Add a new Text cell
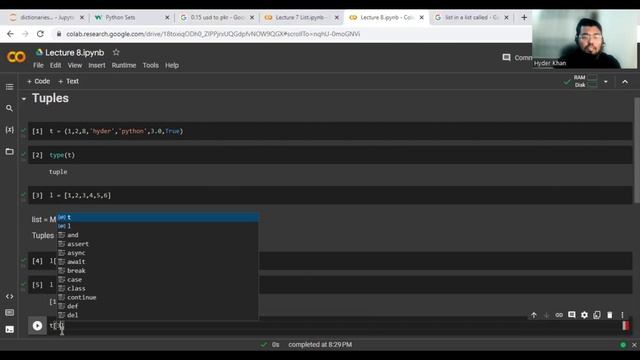The width and height of the screenshot is (640, 360). [x=68, y=81]
